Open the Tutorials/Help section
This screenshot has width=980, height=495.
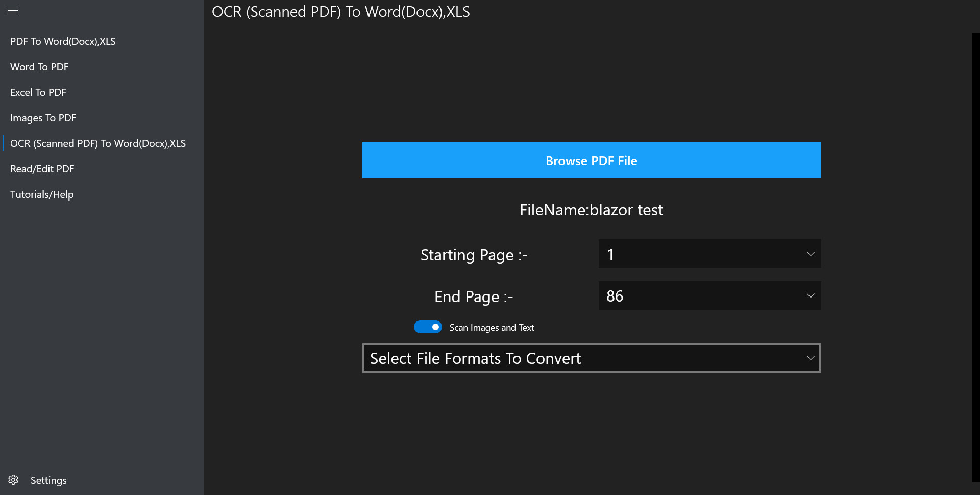pyautogui.click(x=42, y=194)
